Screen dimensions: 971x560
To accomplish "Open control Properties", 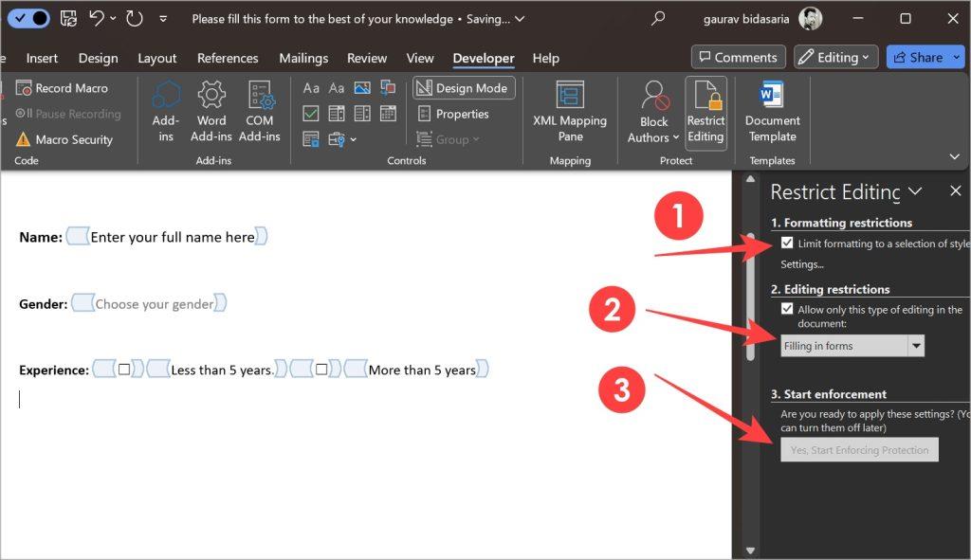I will coord(454,114).
